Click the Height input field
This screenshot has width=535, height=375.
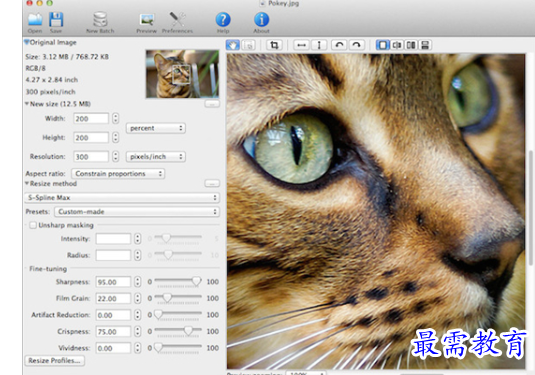point(91,138)
